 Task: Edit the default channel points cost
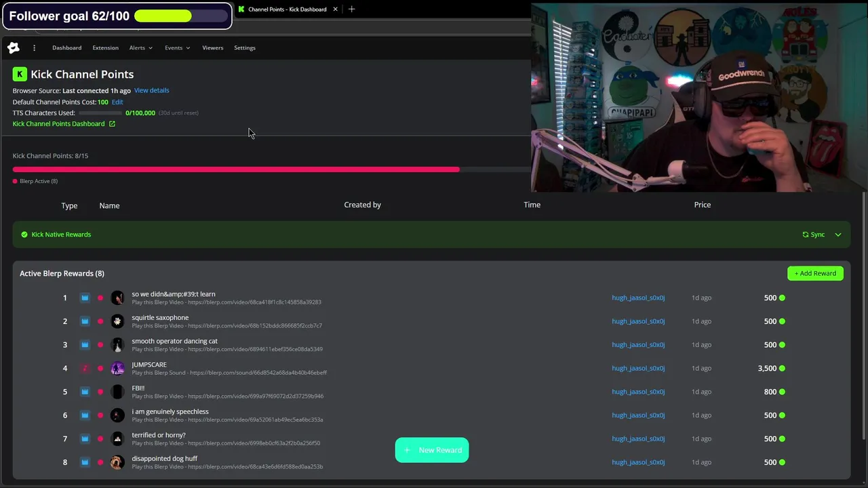(117, 102)
